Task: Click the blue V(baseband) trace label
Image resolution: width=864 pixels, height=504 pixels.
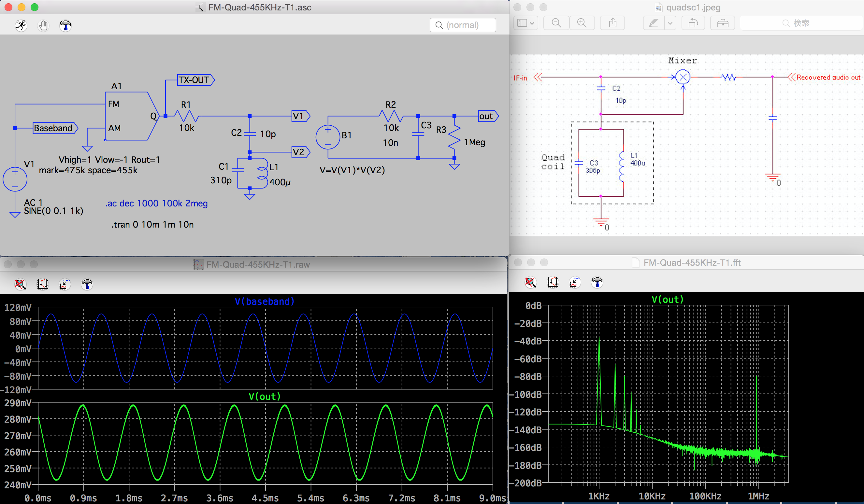Action: coord(264,301)
